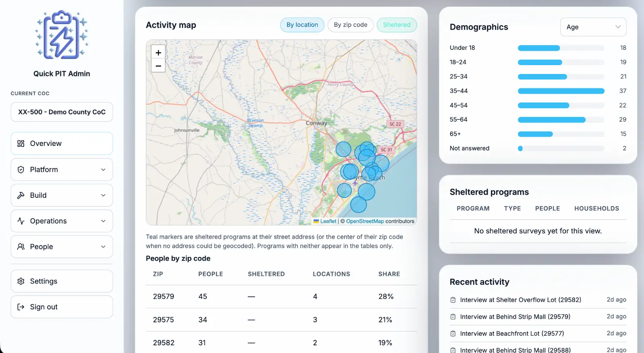644x353 pixels.
Task: Switch map to By zip code view
Action: click(x=351, y=25)
